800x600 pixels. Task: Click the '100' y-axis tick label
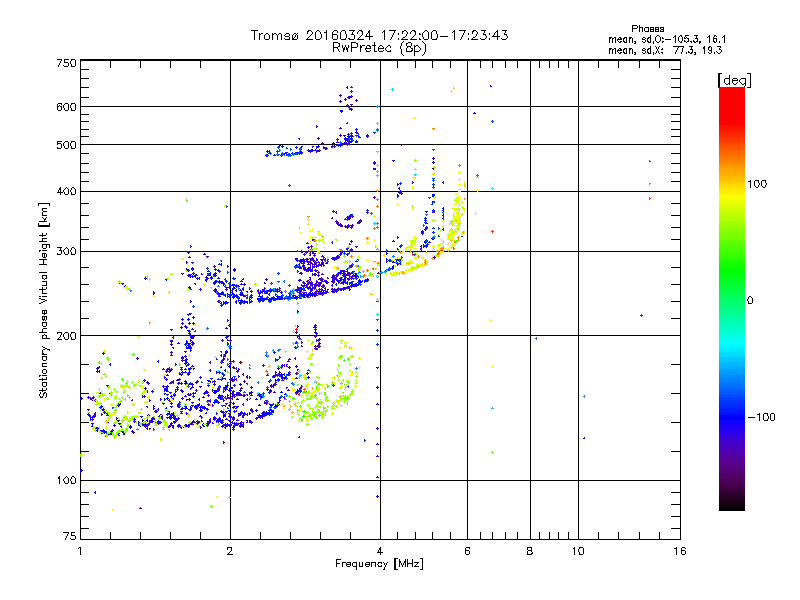tap(66, 481)
